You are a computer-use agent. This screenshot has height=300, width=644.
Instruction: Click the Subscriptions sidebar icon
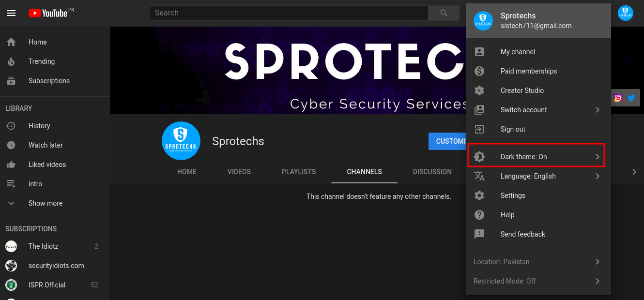11,81
